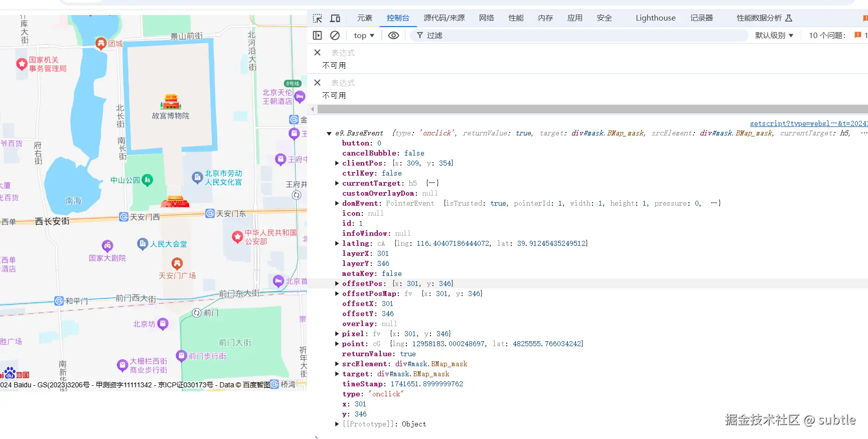Click the 人民大会堂 marker icon
Image resolution: width=868 pixels, height=439 pixels.
click(x=142, y=244)
